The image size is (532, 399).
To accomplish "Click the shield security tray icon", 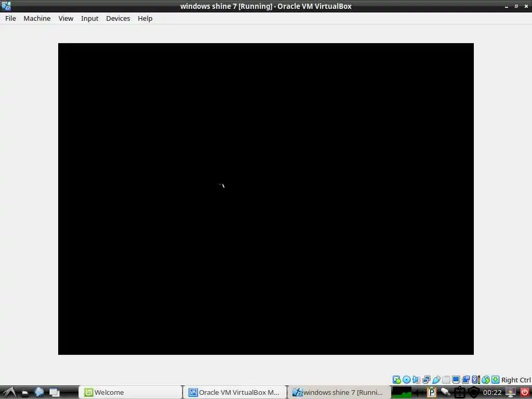I will 474,393.
